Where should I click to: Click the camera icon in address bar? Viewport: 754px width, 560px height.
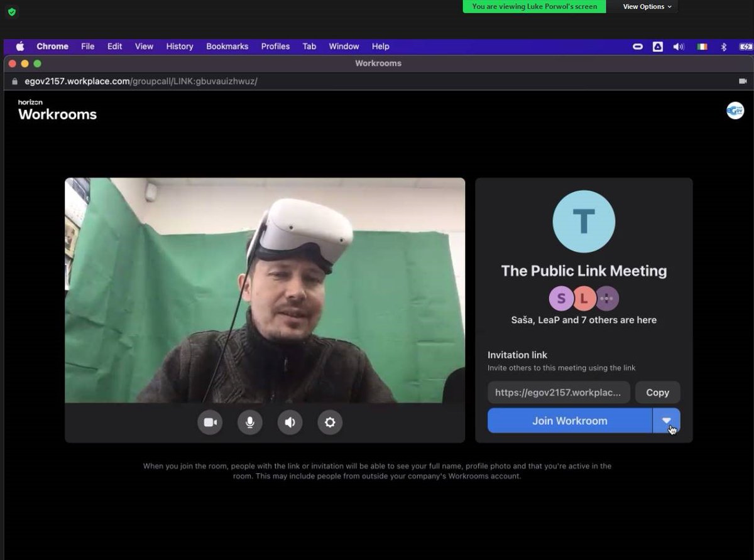coord(743,81)
